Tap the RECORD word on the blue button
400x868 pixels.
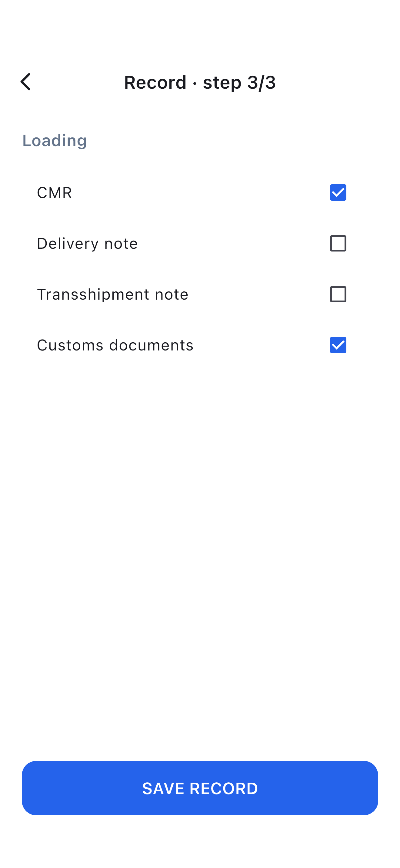224,788
